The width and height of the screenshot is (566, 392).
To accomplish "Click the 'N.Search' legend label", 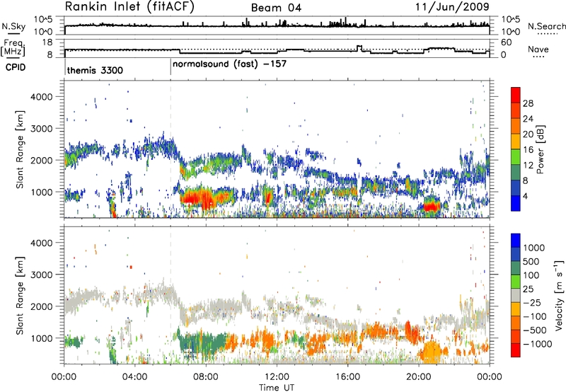I will pyautogui.click(x=546, y=26).
